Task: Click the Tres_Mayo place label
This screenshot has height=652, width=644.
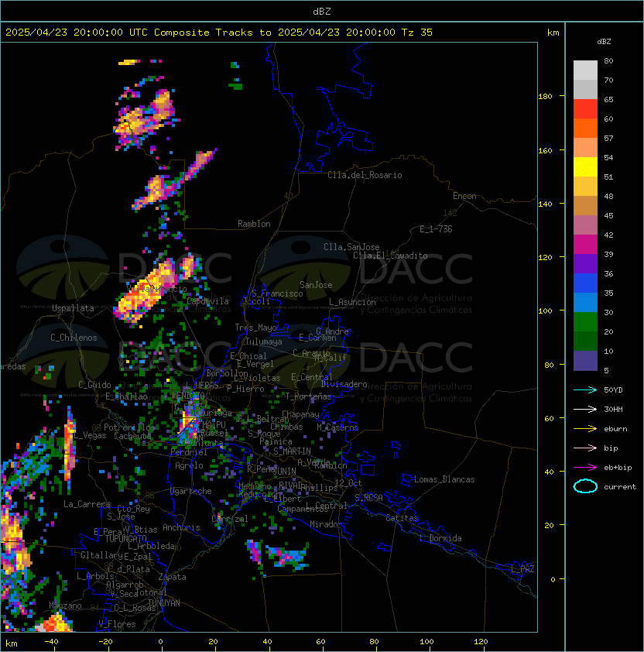Action: [x=255, y=328]
